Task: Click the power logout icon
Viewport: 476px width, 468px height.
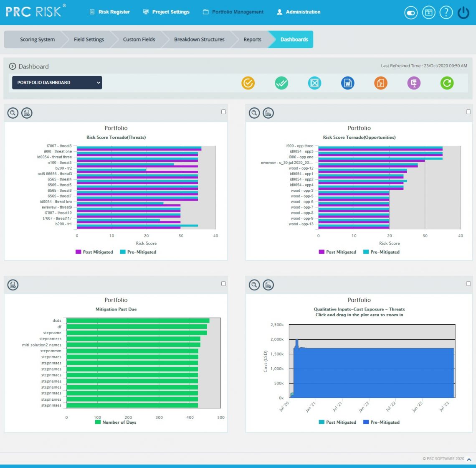Action: (463, 12)
